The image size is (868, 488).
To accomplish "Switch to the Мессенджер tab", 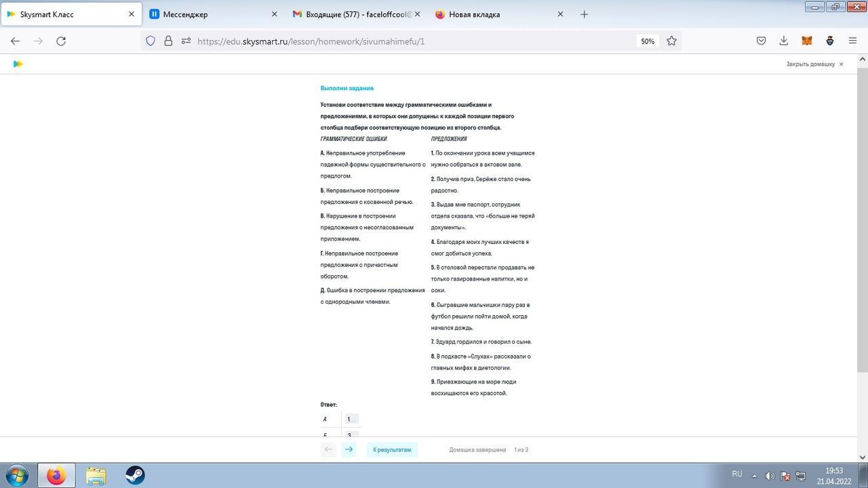I will click(214, 14).
